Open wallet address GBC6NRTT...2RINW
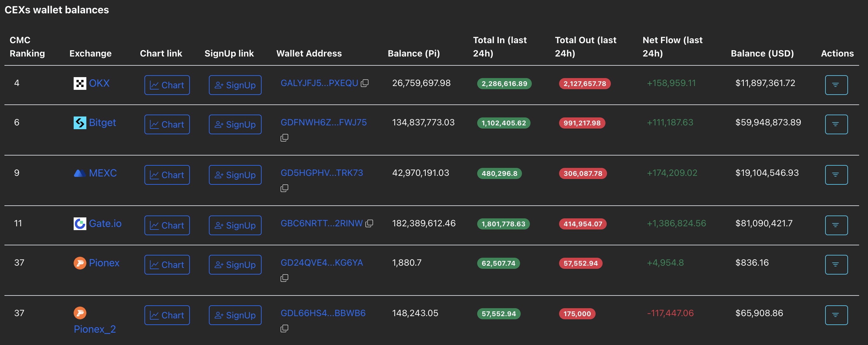Viewport: 868px width, 345px height. coord(322,223)
